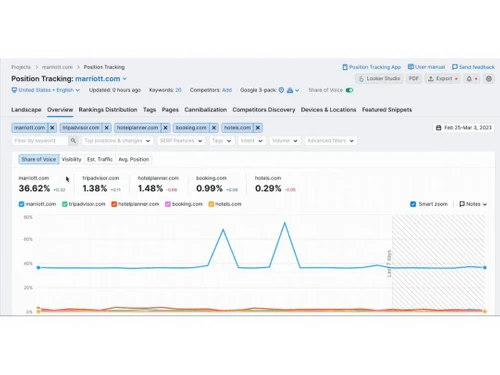This screenshot has height=375, width=500.
Task: Open Top positions & changes filter
Action: pyautogui.click(x=117, y=141)
